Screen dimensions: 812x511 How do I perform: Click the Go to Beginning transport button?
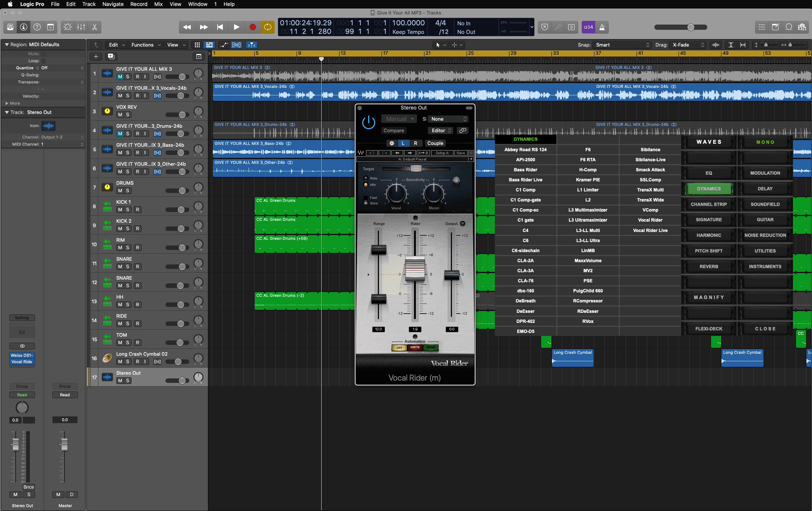pyautogui.click(x=220, y=27)
